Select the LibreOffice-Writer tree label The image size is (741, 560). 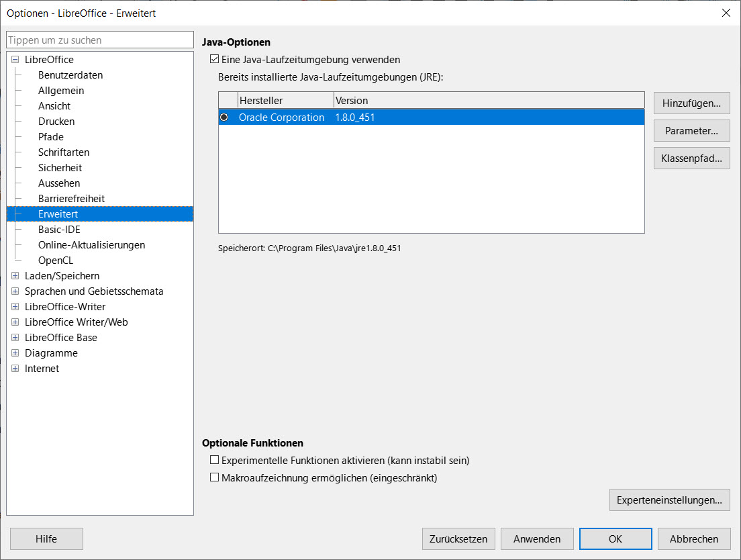(65, 307)
